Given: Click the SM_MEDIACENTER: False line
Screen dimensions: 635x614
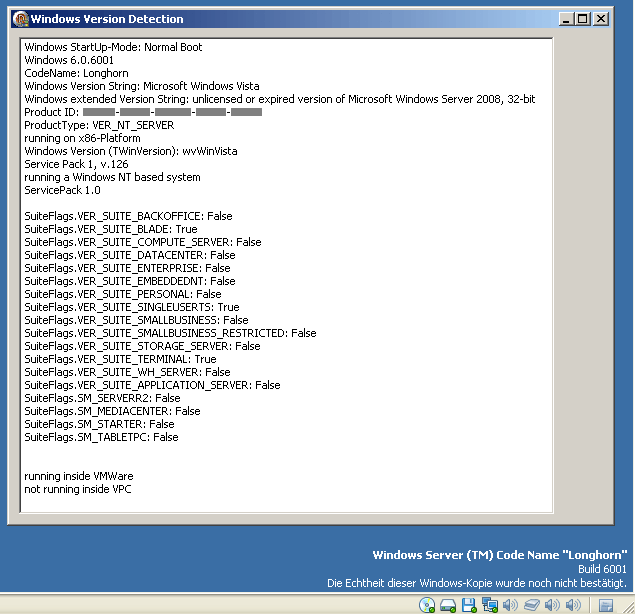Looking at the screenshot, I should click(x=112, y=411).
